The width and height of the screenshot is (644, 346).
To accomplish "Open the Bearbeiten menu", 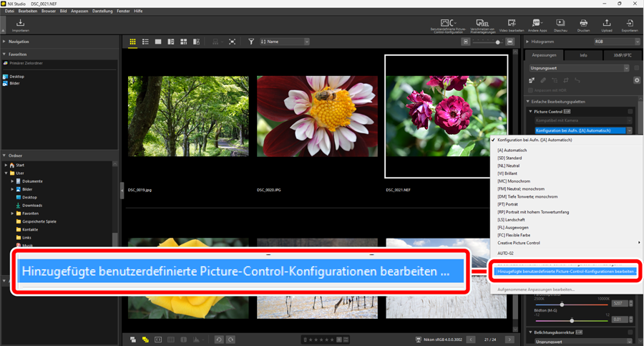I will 28,11.
